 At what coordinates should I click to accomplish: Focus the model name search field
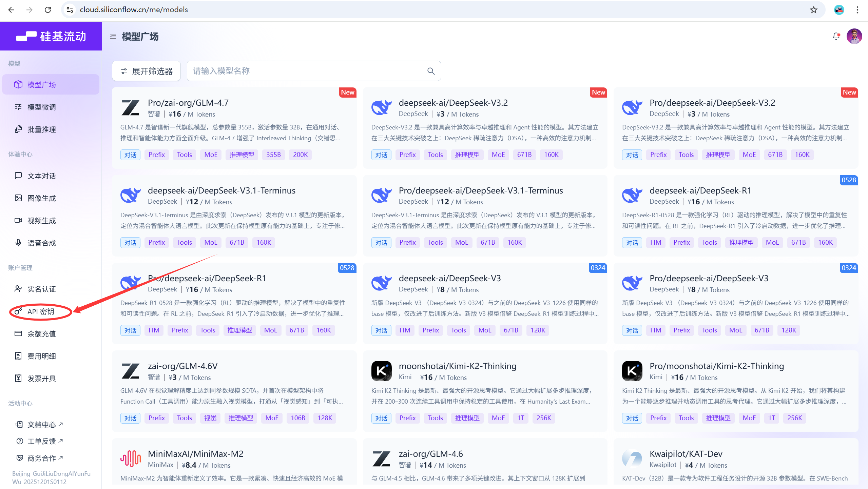304,71
